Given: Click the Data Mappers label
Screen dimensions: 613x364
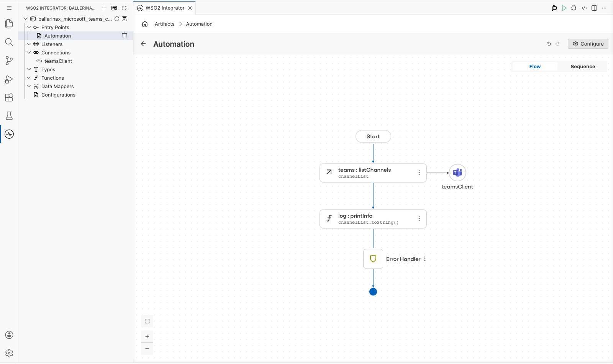Looking at the screenshot, I should click(x=57, y=86).
